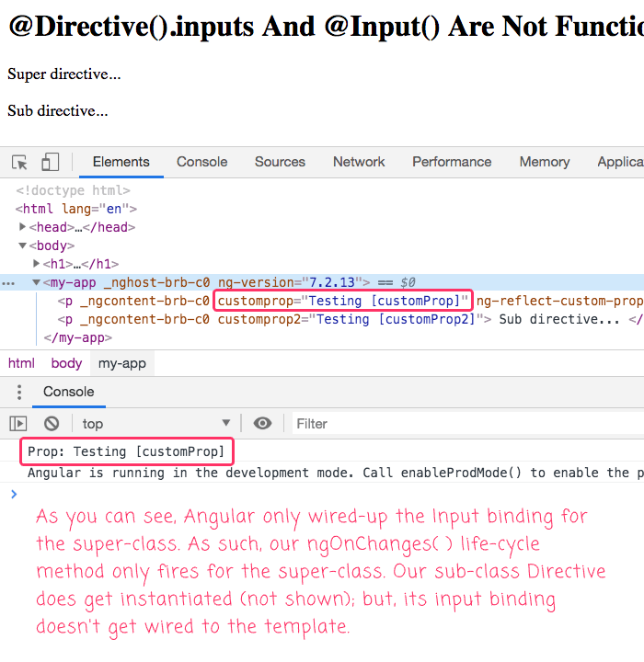Click the body breadcrumb

tap(66, 363)
